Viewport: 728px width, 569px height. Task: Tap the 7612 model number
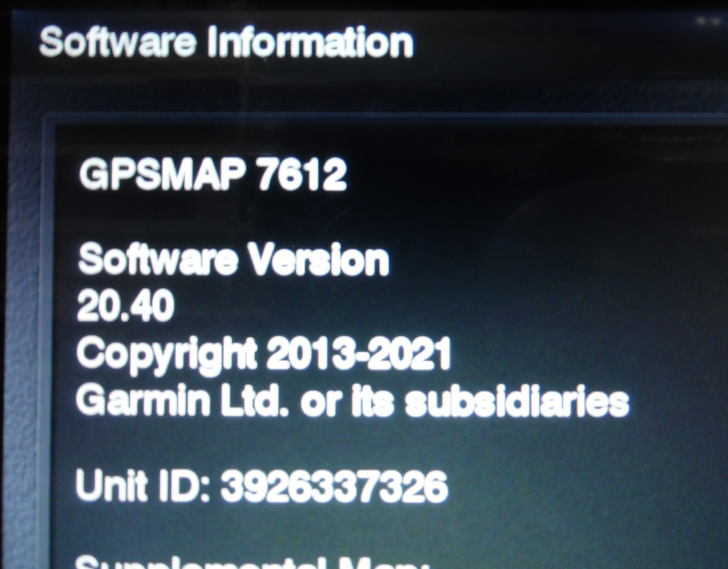[x=301, y=175]
